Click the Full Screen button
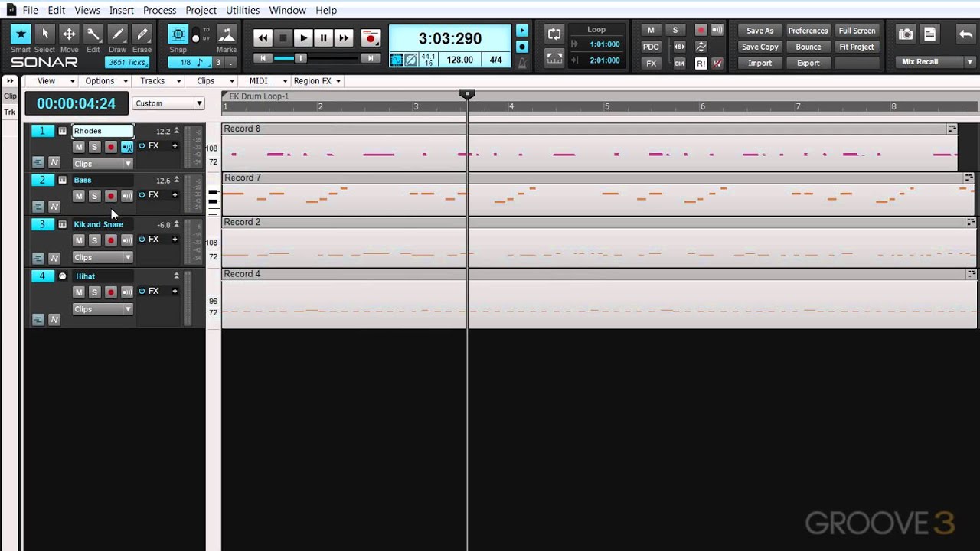 click(x=857, y=31)
